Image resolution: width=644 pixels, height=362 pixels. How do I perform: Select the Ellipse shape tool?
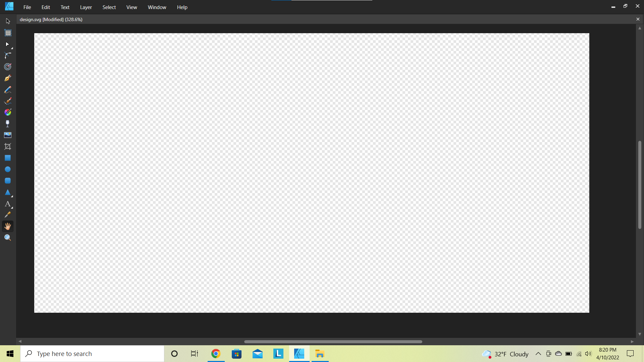tap(8, 169)
